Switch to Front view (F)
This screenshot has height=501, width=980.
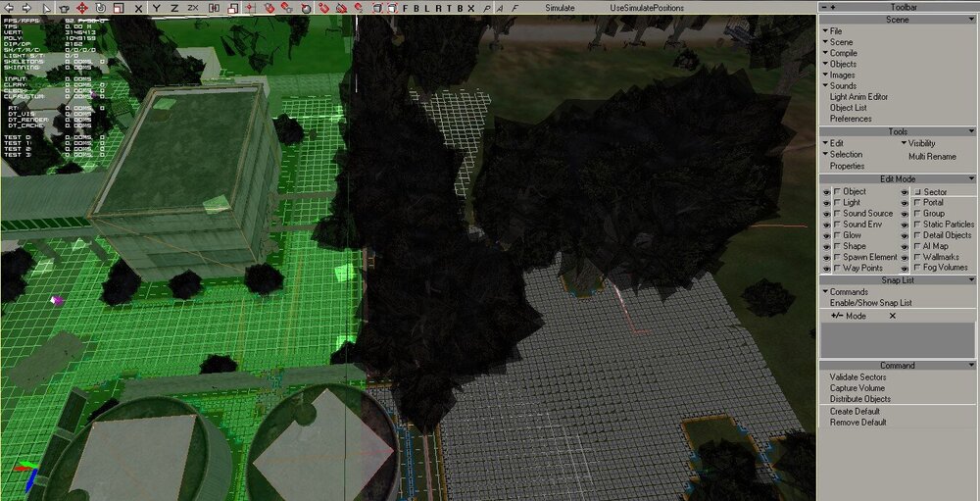405,8
